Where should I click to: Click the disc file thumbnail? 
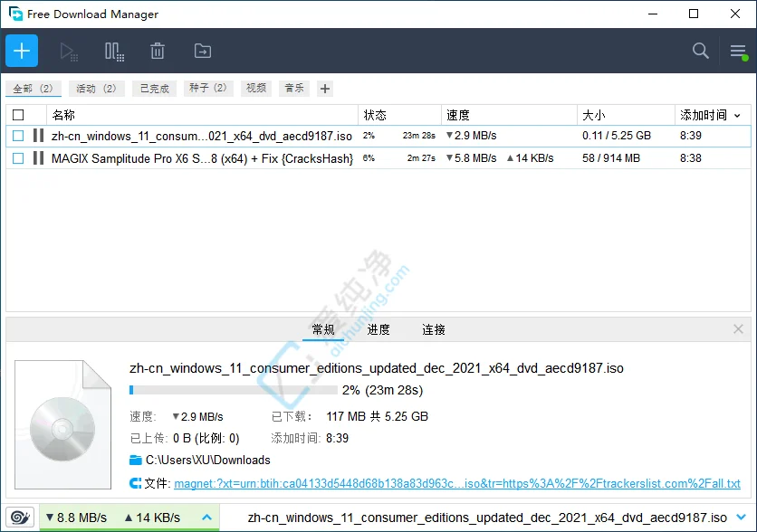[x=63, y=424]
